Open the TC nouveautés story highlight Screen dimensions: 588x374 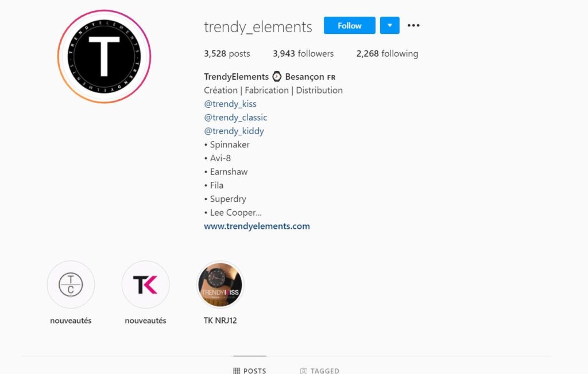[x=71, y=285]
